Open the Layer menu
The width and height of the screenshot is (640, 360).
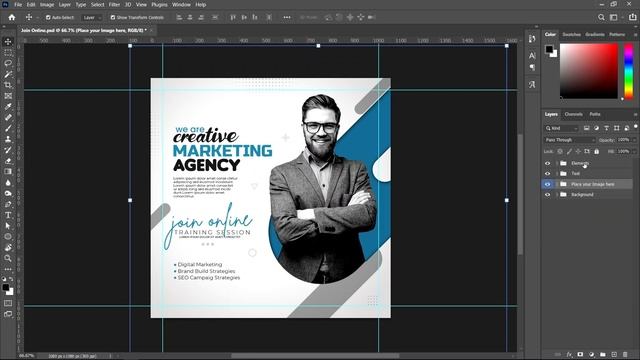click(x=64, y=4)
